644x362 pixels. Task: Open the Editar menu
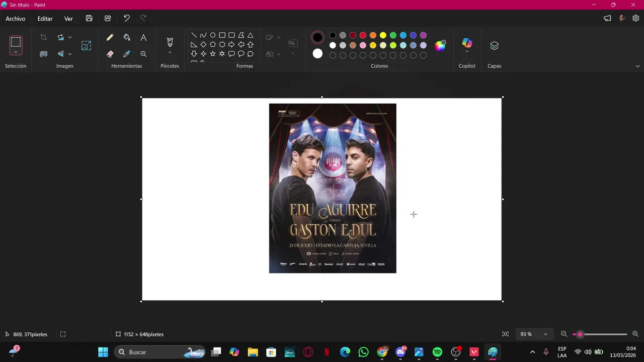45,19
